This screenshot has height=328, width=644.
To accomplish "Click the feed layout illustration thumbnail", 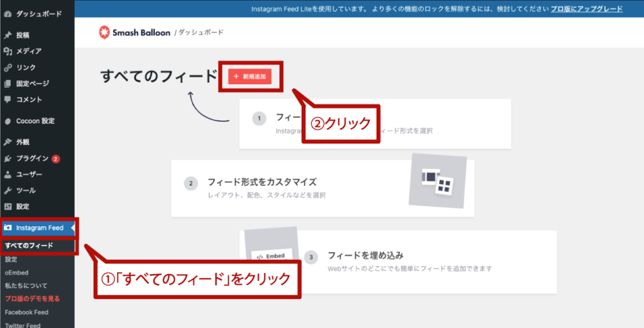I will tap(438, 180).
